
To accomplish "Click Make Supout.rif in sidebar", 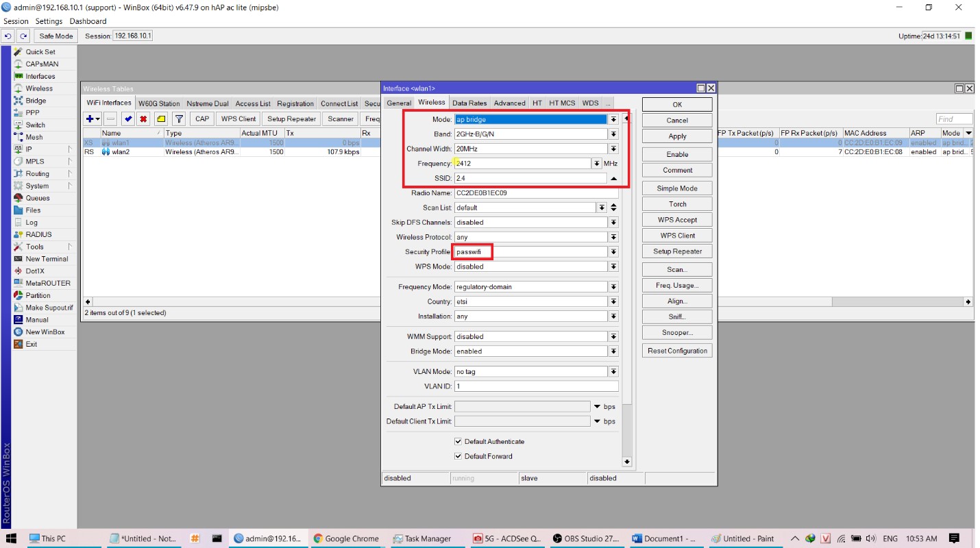I will [x=49, y=308].
